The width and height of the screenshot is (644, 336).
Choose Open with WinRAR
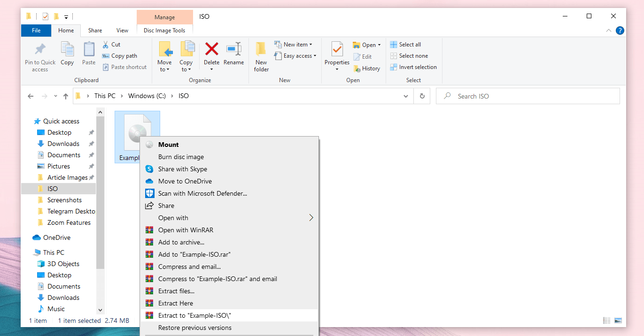[229, 230]
